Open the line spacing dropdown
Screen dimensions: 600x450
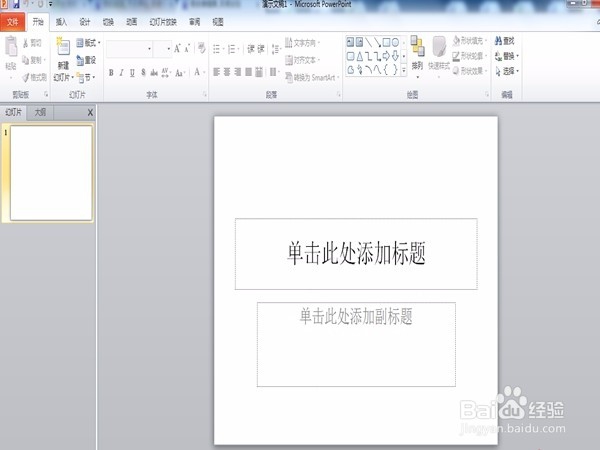click(x=276, y=49)
